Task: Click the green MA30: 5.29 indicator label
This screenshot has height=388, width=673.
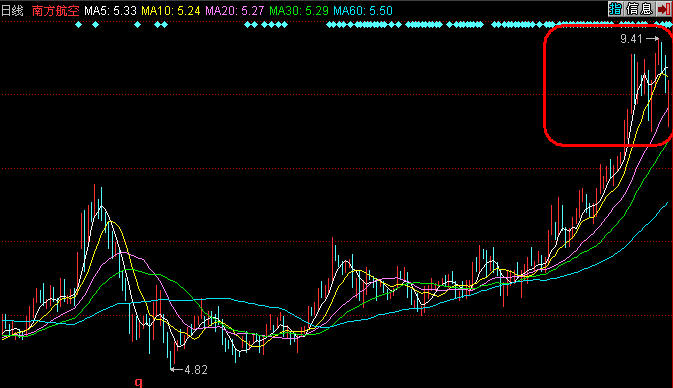Action: [299, 11]
